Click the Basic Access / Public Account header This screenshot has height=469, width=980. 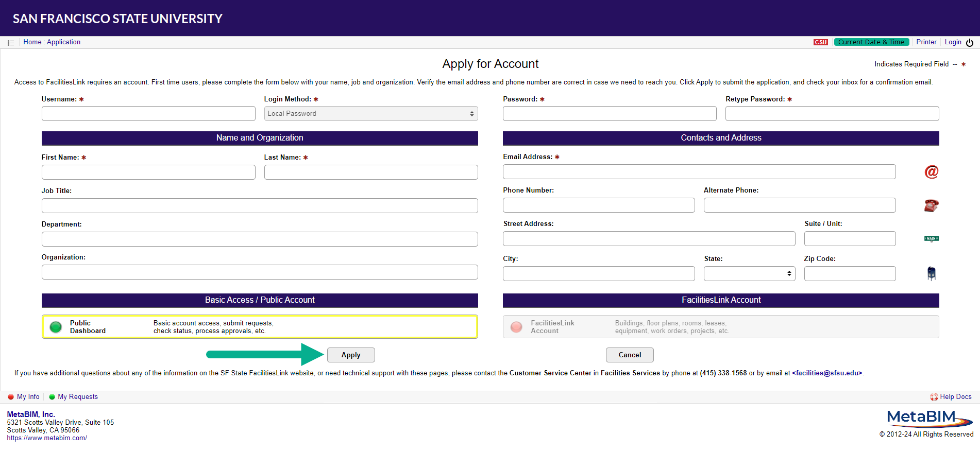click(260, 300)
